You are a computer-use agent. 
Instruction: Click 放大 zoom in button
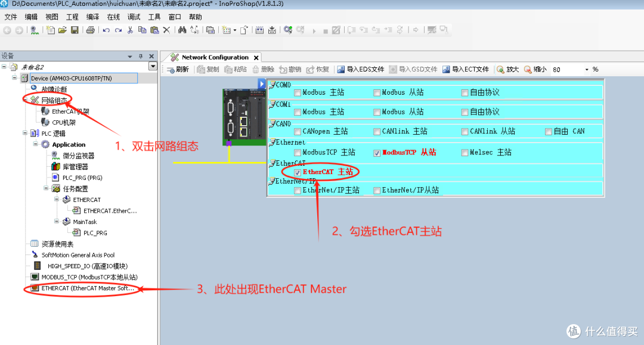(x=507, y=69)
